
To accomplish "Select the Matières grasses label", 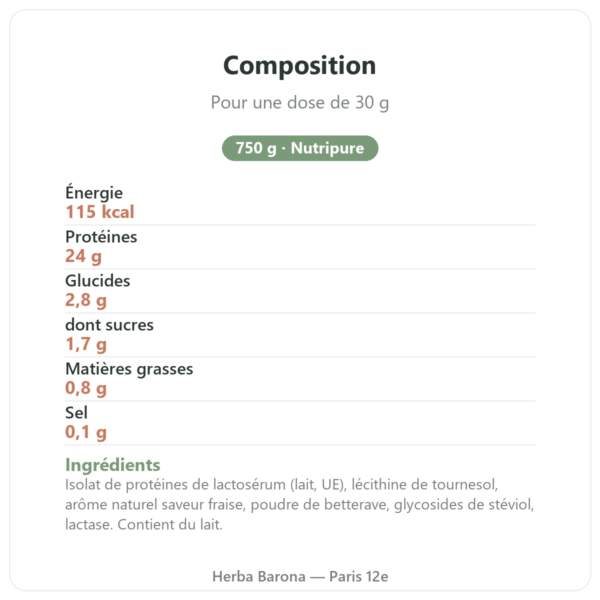I will [x=129, y=369].
